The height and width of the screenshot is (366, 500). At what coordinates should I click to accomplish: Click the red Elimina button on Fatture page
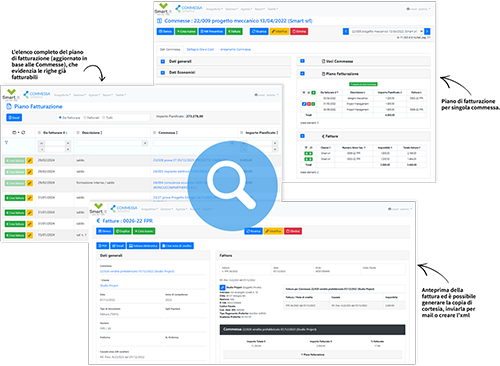click(x=293, y=231)
